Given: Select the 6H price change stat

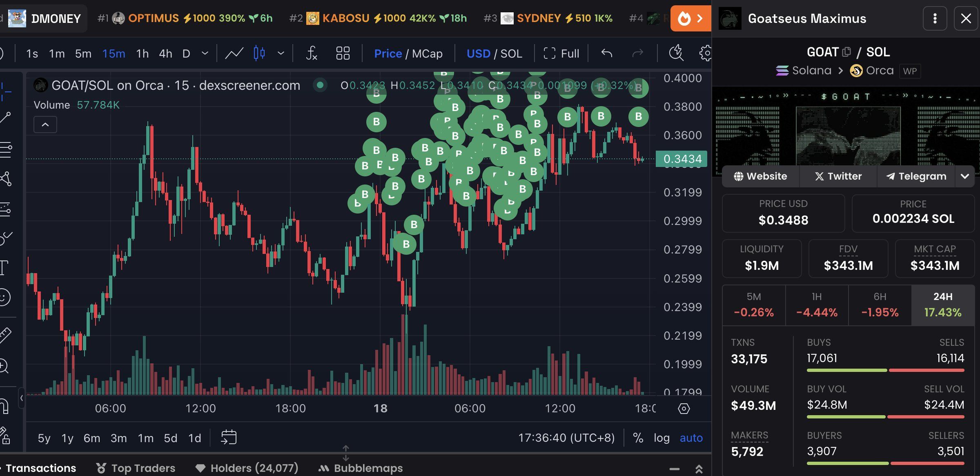Looking at the screenshot, I should coord(880,305).
